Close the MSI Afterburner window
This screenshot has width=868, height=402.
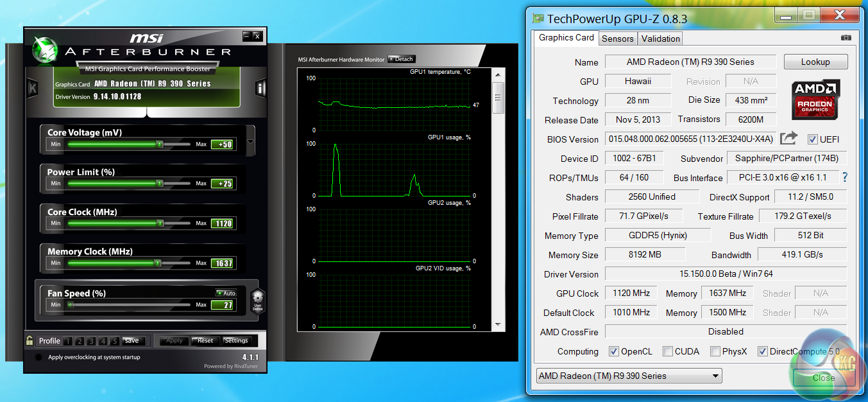click(x=257, y=36)
